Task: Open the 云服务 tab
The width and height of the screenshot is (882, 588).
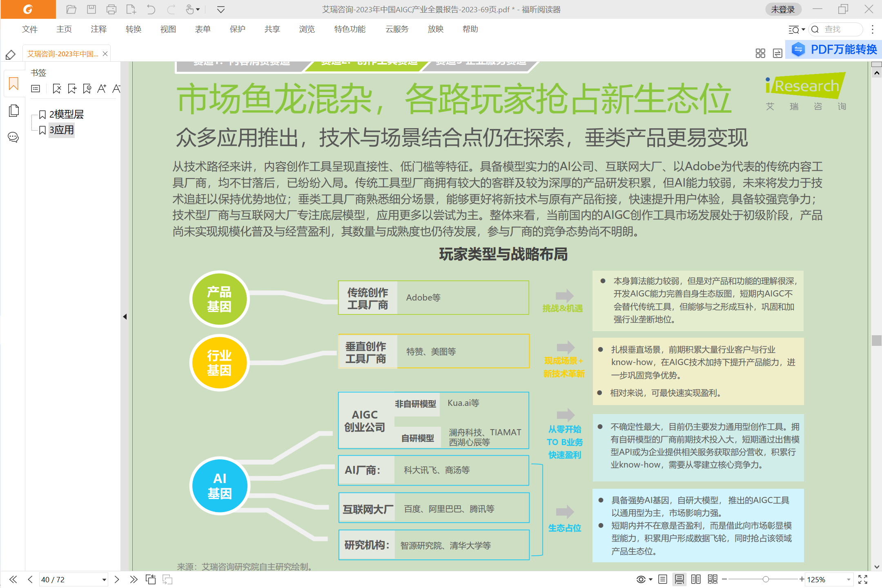Action: pyautogui.click(x=397, y=29)
